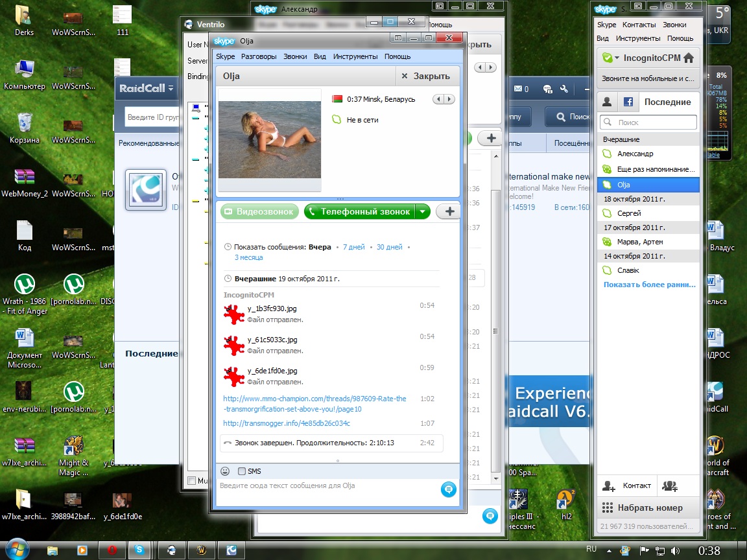Show messages for the last 7 дней
This screenshot has height=560, width=747.
(x=353, y=247)
